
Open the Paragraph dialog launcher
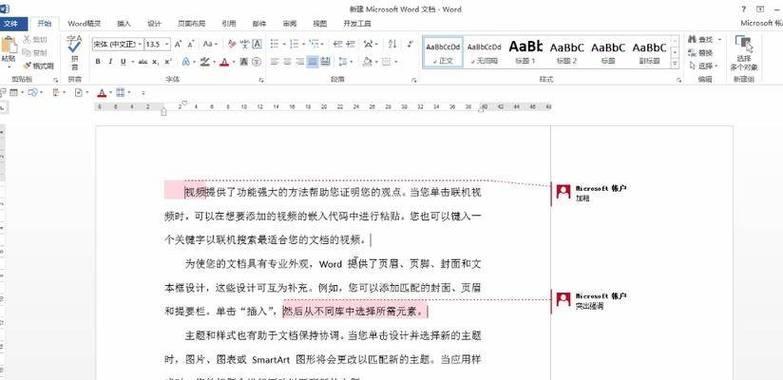pos(413,80)
